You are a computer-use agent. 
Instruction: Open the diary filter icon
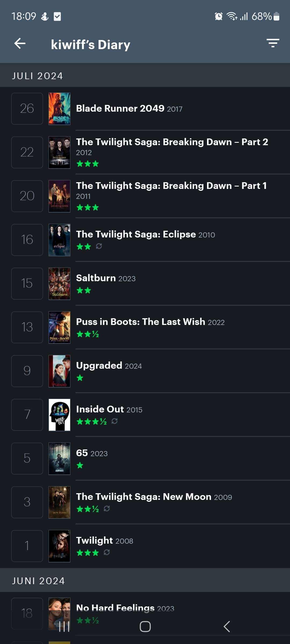[x=273, y=43]
